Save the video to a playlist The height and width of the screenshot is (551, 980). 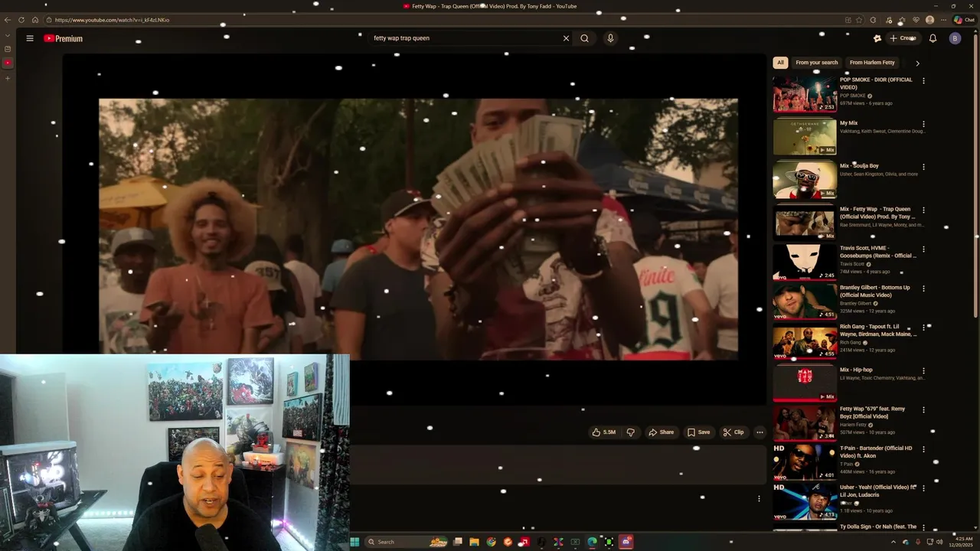pos(698,432)
